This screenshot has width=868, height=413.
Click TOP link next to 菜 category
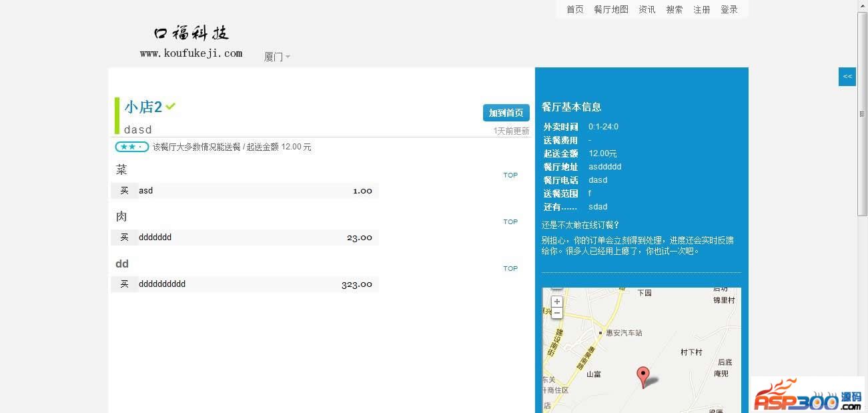pyautogui.click(x=510, y=175)
